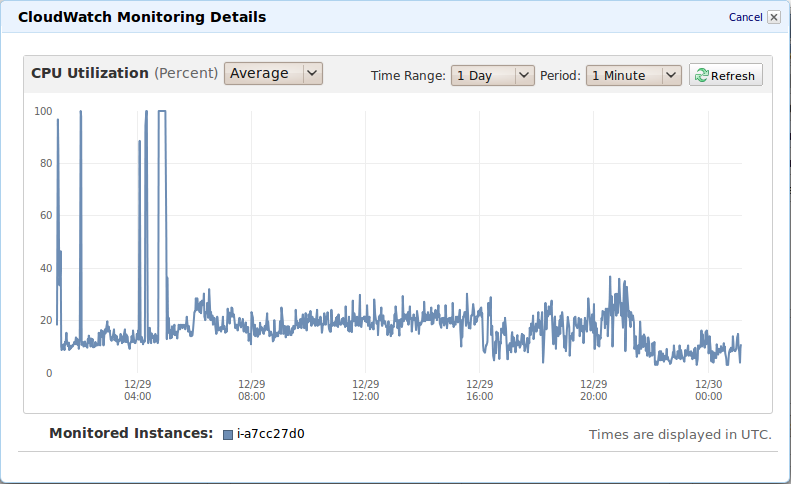Screen dimensions: 791x484
Task: Click the 60 value on the y-axis
Action: coord(46,216)
